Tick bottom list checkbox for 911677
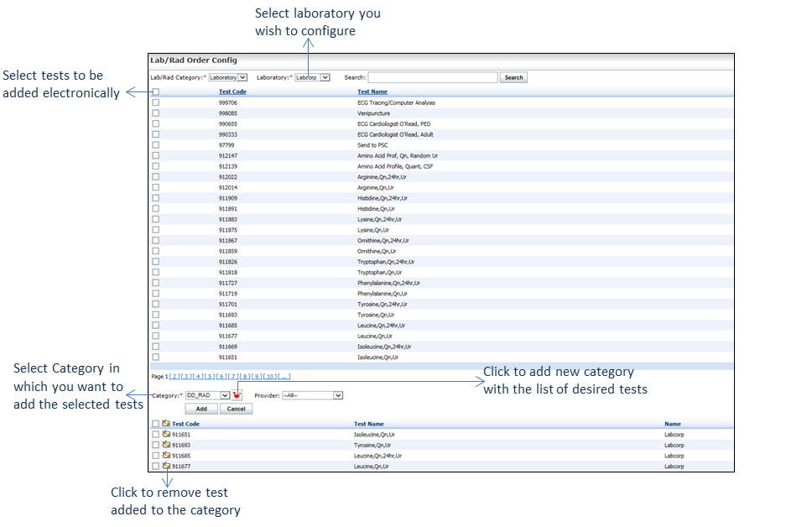Image resolution: width=812 pixels, height=527 pixels. pos(156,466)
